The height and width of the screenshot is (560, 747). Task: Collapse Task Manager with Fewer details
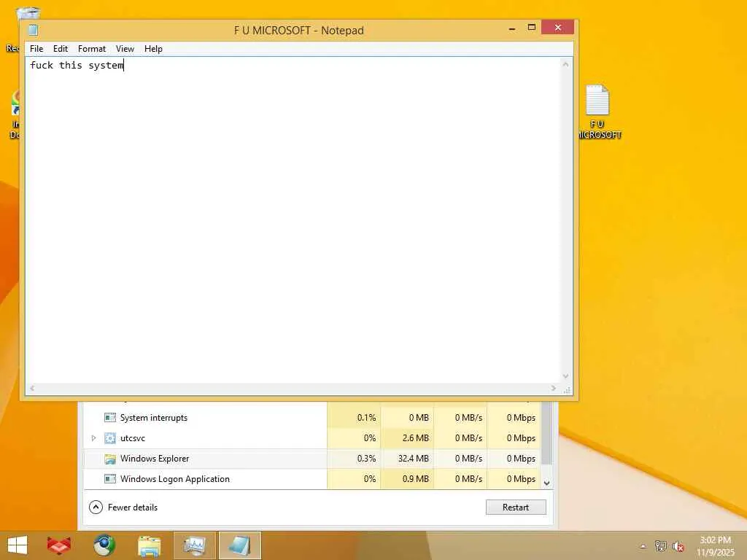123,507
